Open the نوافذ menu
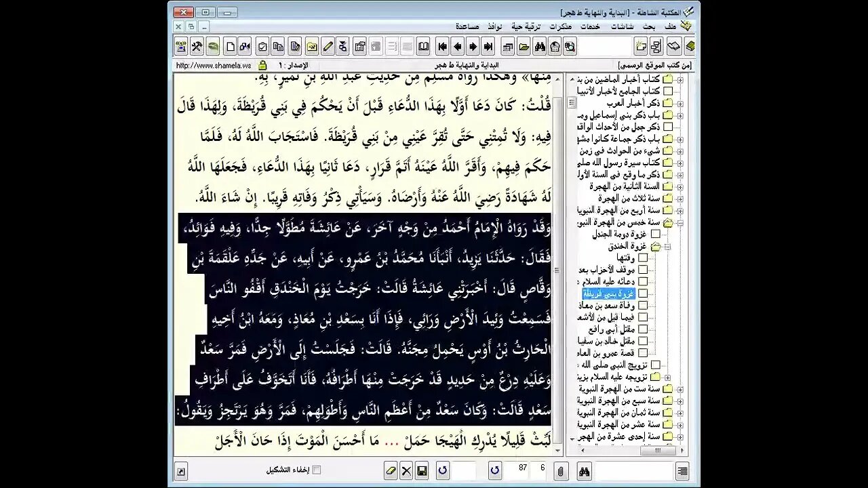Image resolution: width=868 pixels, height=488 pixels. (495, 26)
